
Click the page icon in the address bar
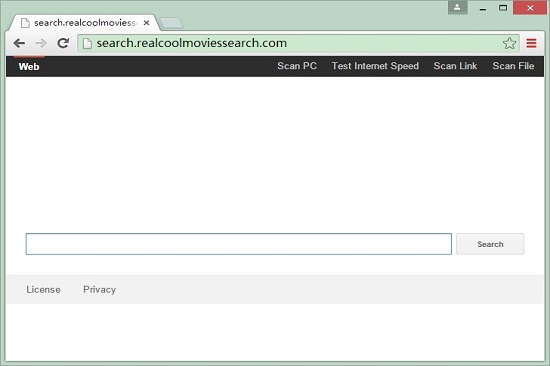pos(87,43)
